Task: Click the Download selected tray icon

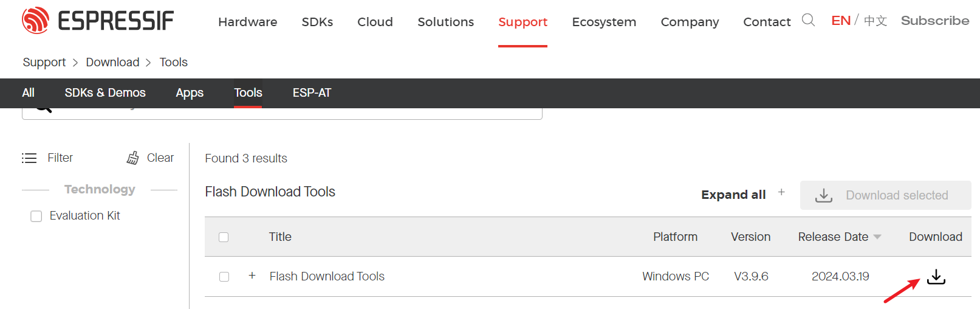Action: click(x=823, y=195)
